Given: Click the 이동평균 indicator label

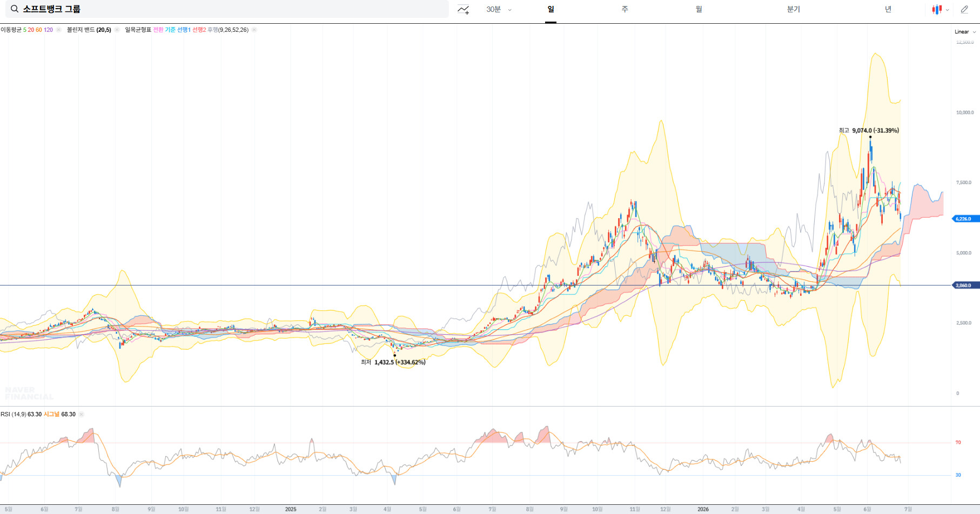Looking at the screenshot, I should coord(11,30).
